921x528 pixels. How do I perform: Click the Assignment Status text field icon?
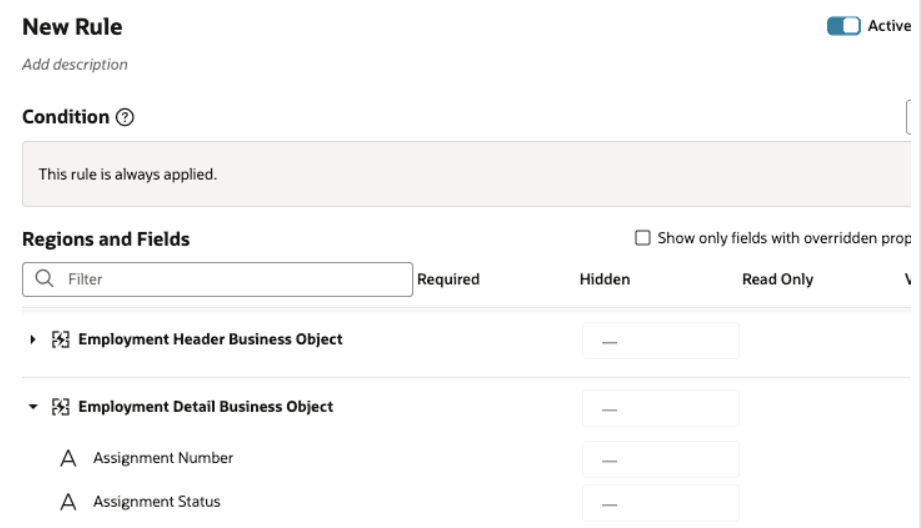point(69,502)
